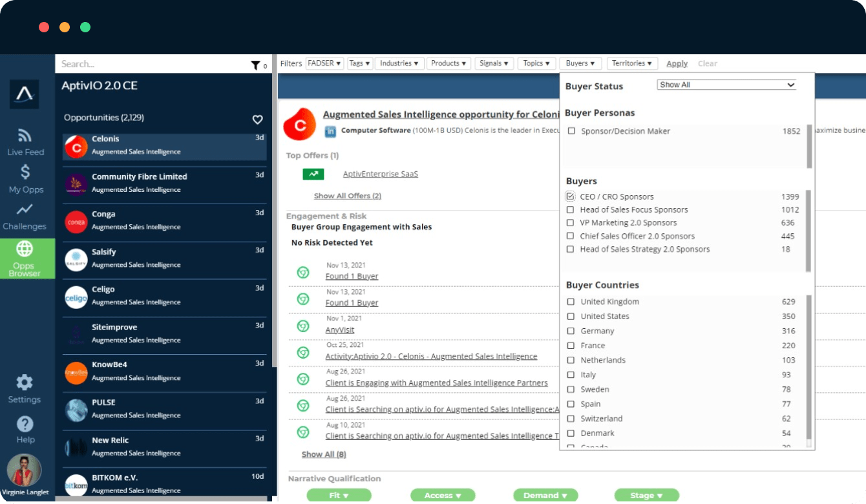
Task: Open Challenges chart icon in sidebar
Action: tap(25, 210)
